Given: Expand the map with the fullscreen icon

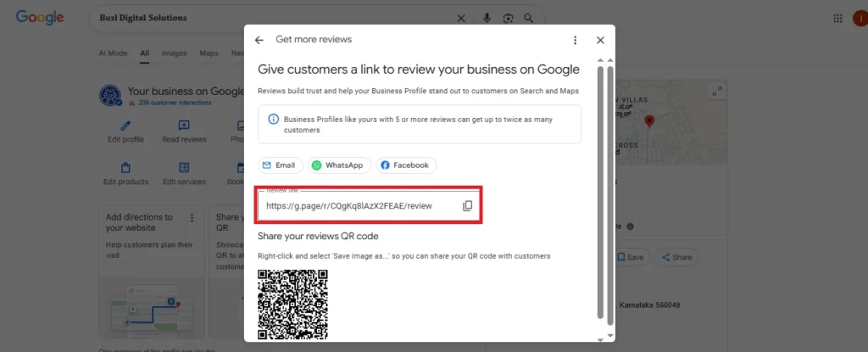Looking at the screenshot, I should [x=717, y=92].
